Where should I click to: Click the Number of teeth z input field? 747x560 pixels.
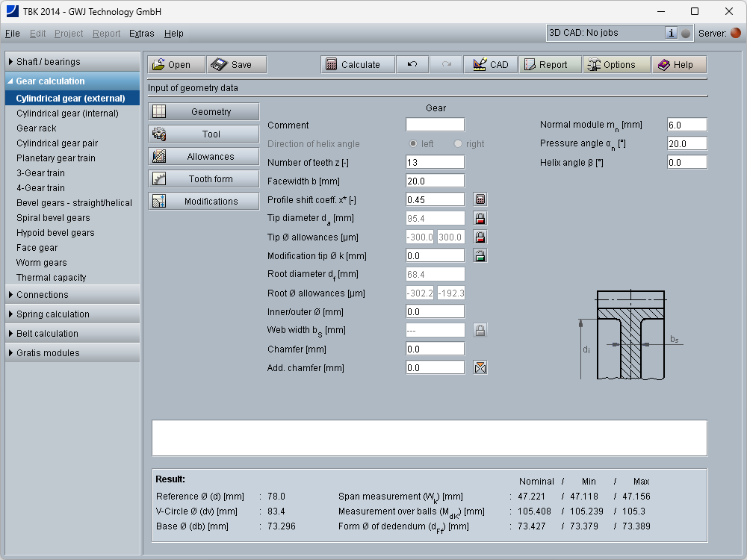[x=435, y=162]
